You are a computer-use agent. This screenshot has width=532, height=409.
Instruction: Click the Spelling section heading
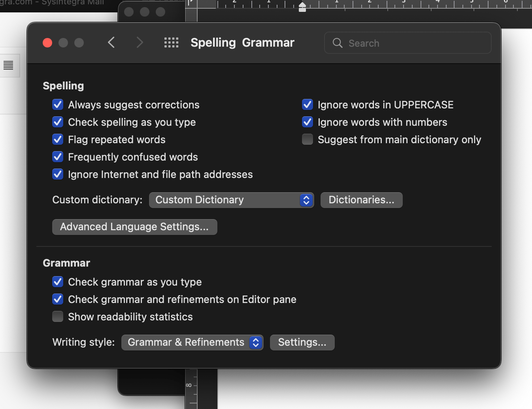(63, 86)
